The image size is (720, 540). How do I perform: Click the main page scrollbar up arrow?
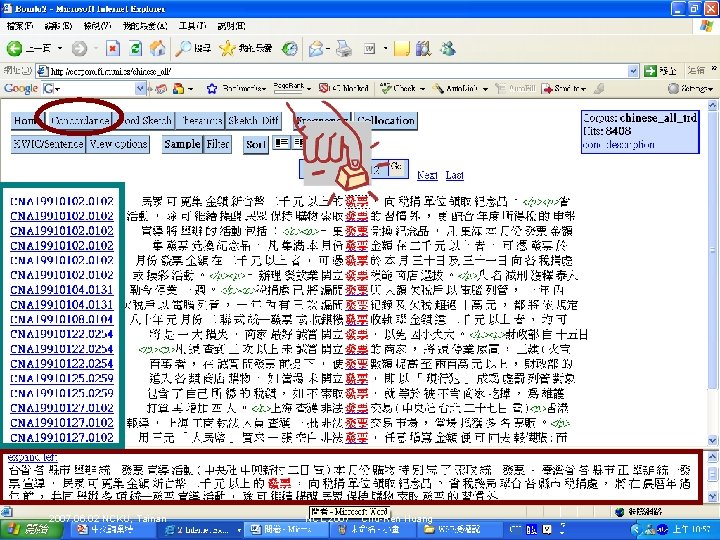click(712, 106)
